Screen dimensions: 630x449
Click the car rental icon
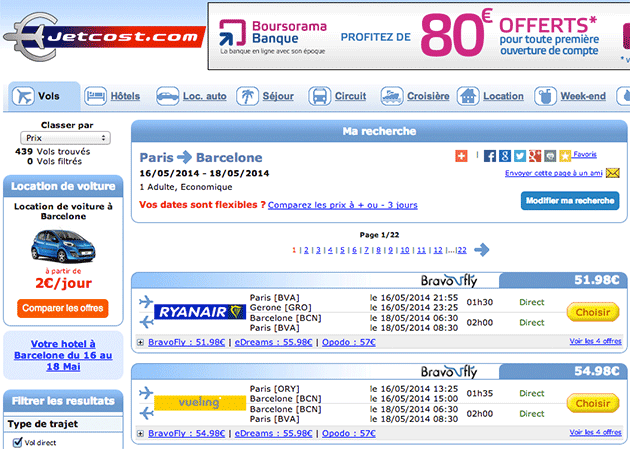coord(167,96)
